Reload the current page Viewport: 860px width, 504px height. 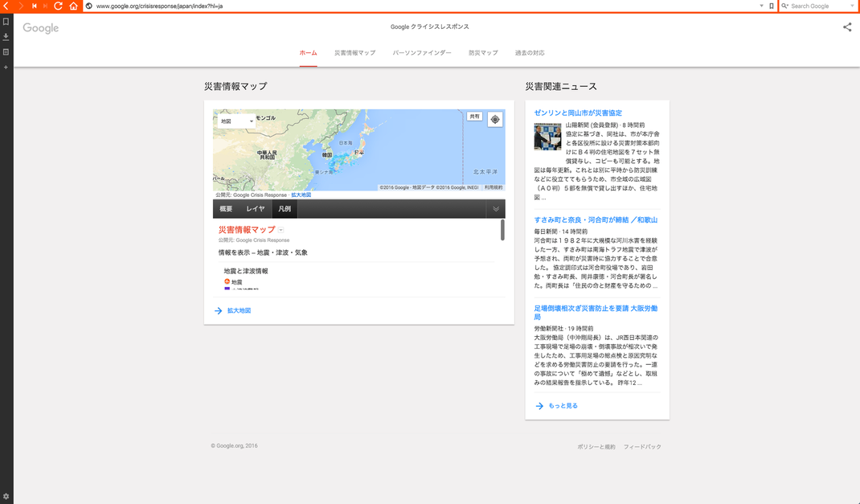58,6
